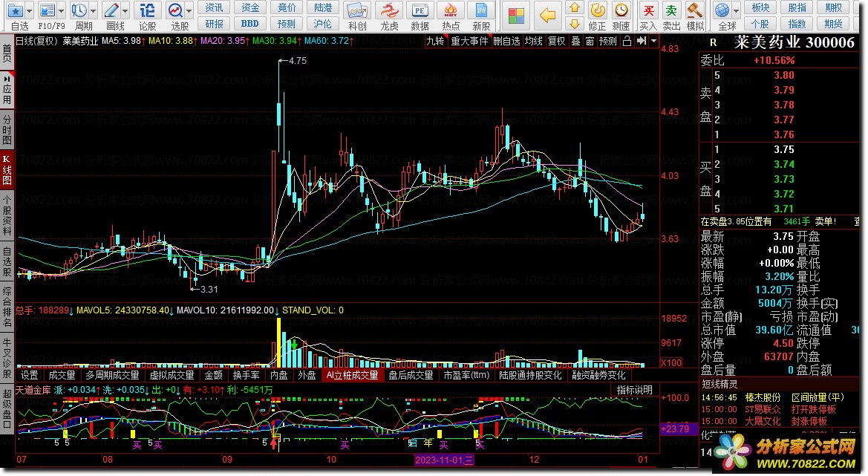Open the 热点 hot topics icon
The image size is (868, 476).
point(451,10)
